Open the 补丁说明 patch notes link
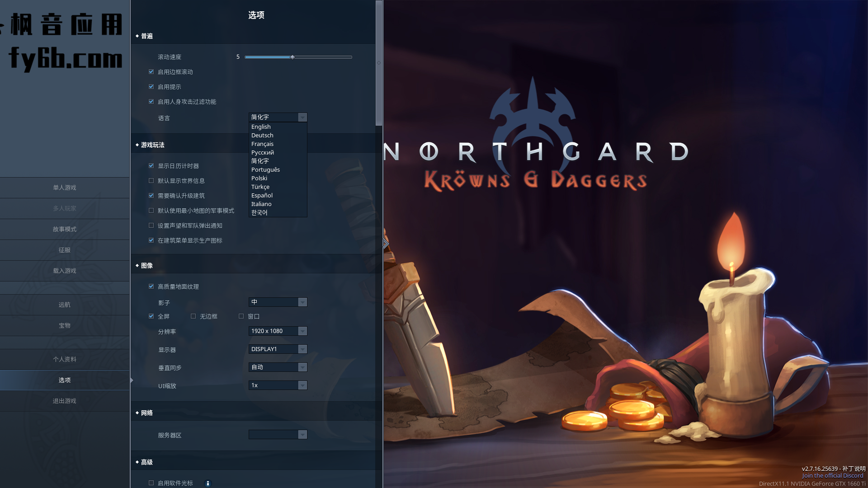Image resolution: width=868 pixels, height=488 pixels. point(854,469)
